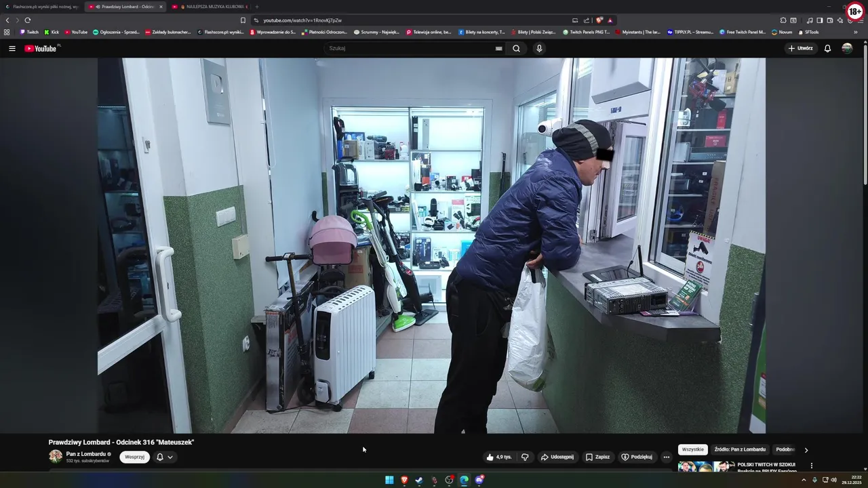Go to YouTube home via logo
The image size is (868, 488).
pos(42,48)
